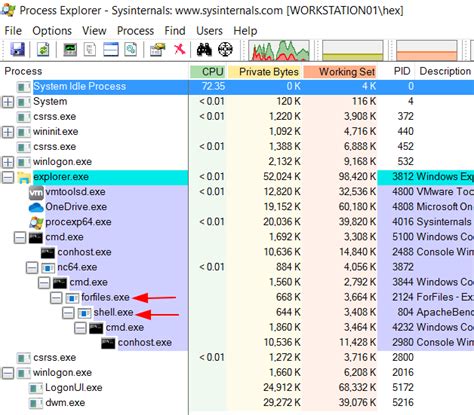This screenshot has height=415, width=474.
Task: Click the OneDrive cloud icon
Action: point(36,207)
